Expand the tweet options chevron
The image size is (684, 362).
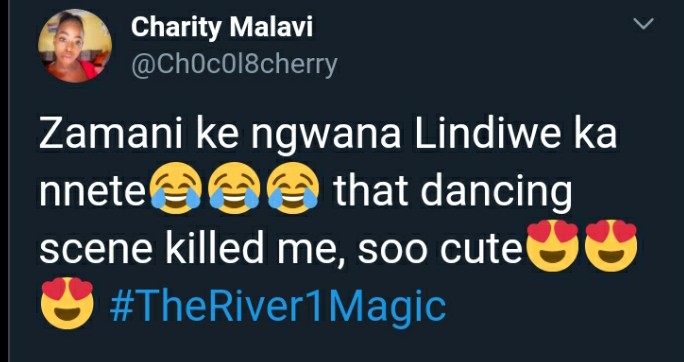point(643,24)
